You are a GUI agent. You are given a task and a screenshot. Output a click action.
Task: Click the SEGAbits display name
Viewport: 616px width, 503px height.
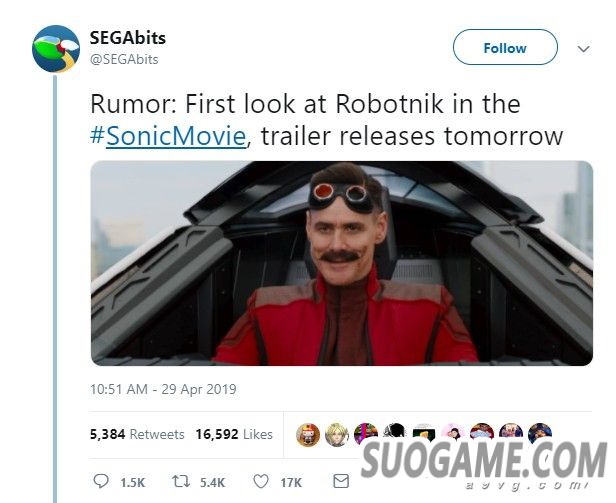[x=128, y=38]
